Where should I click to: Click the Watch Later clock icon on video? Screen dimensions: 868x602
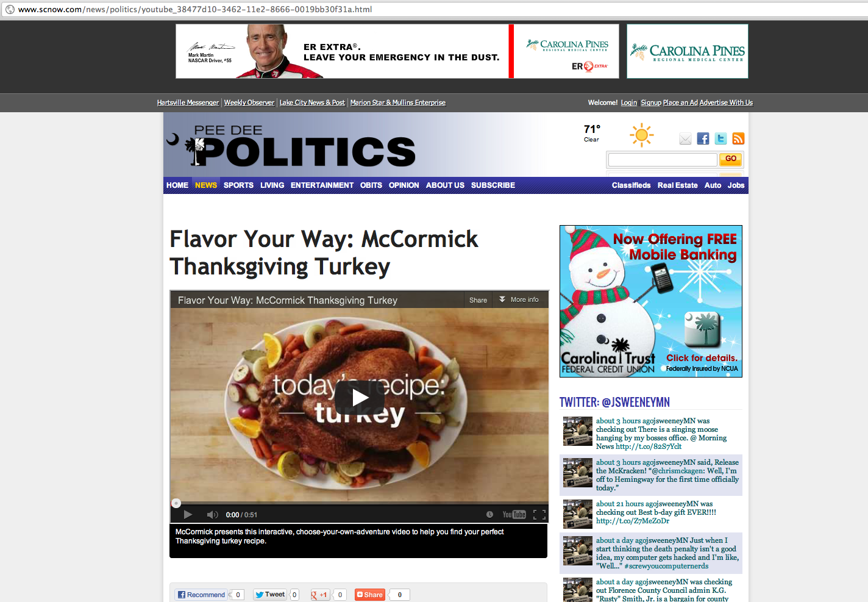pos(489,515)
